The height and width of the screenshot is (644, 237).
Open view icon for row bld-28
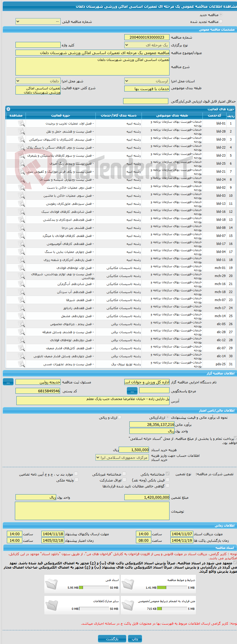21,131
